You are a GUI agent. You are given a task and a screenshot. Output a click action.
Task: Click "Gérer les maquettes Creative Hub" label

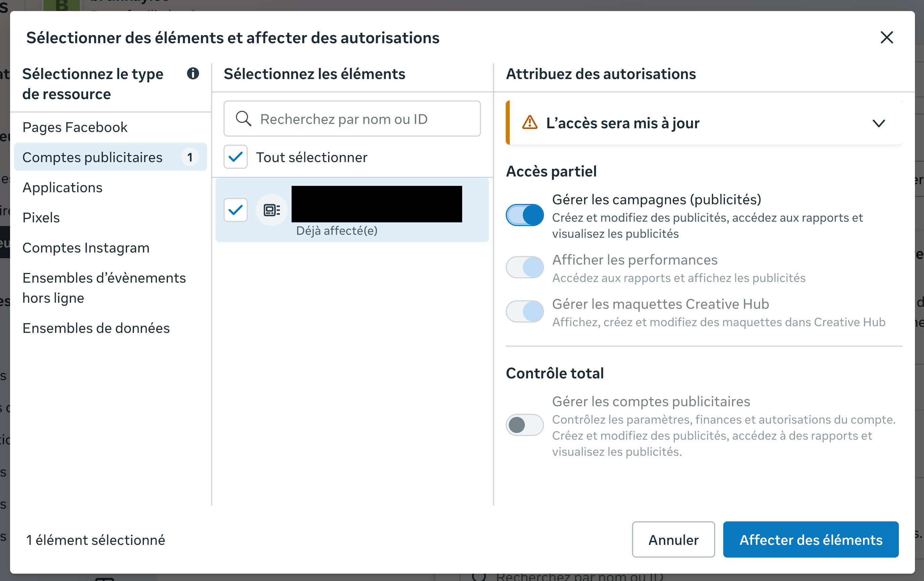point(661,304)
